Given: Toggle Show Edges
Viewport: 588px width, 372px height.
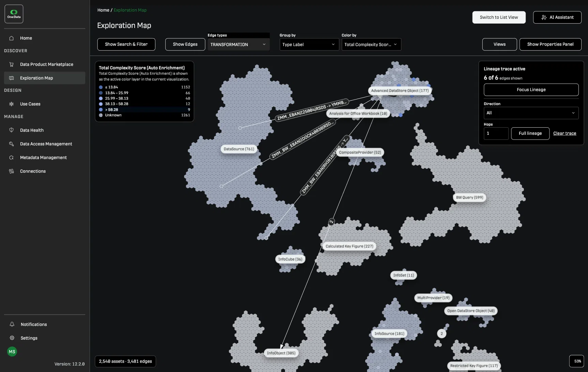Looking at the screenshot, I should click(185, 44).
